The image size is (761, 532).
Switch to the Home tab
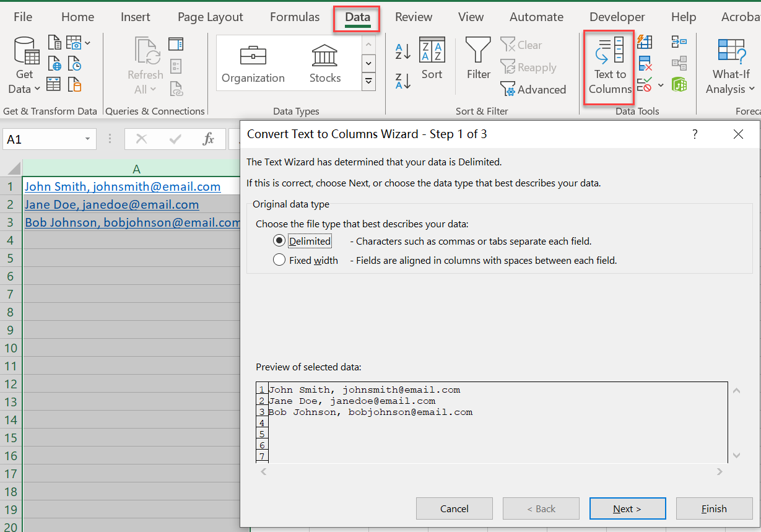78,17
